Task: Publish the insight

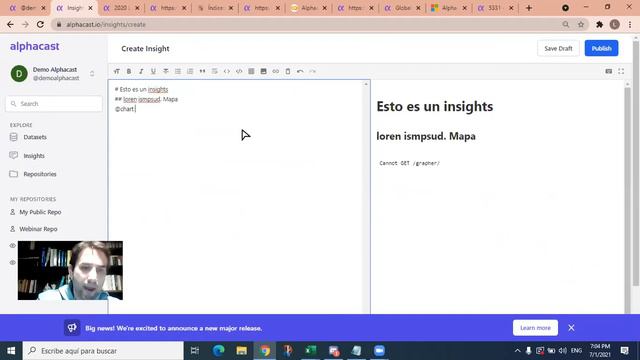Action: (601, 48)
